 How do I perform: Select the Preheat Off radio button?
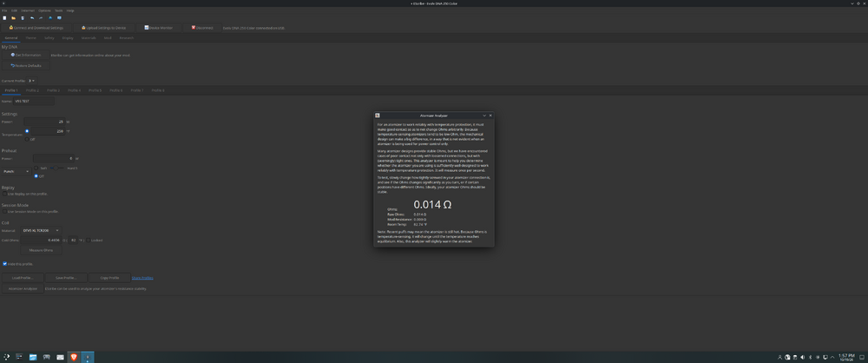36,175
